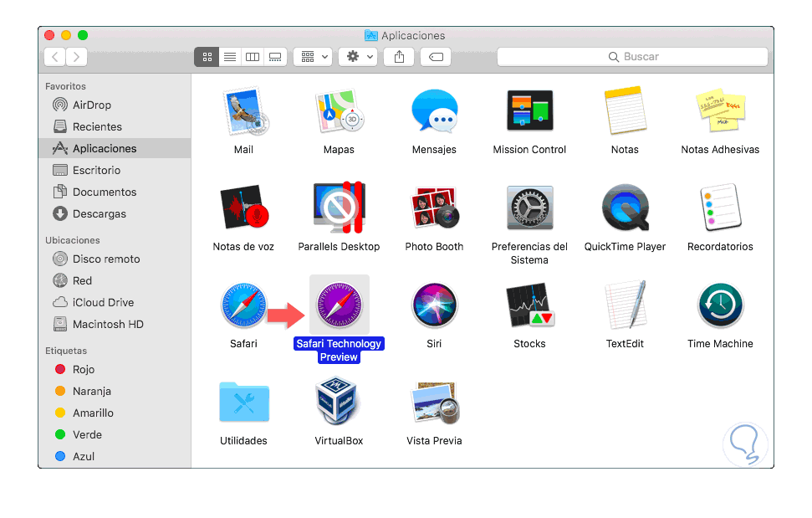Switch to column view mode
The width and height of the screenshot is (812, 518).
(253, 57)
